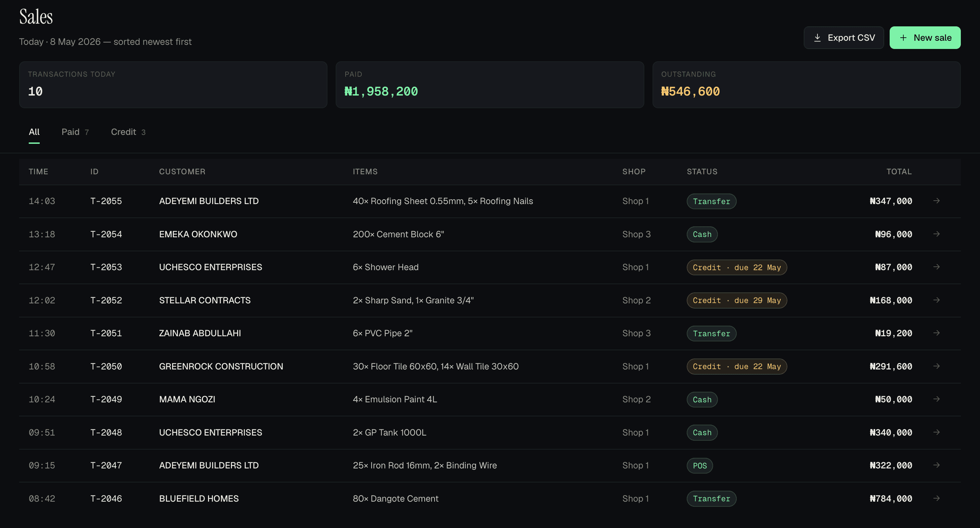The height and width of the screenshot is (528, 980).
Task: Click the POS badge on T-2047
Action: pos(700,466)
